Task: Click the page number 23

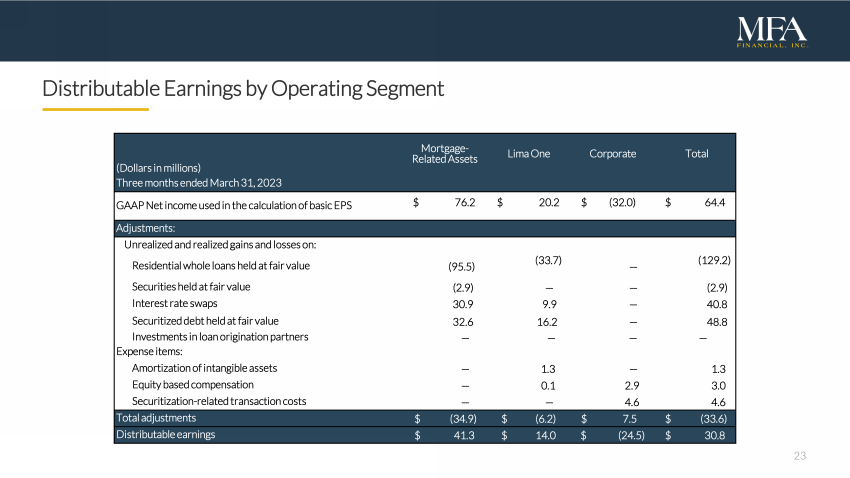Action: (799, 456)
